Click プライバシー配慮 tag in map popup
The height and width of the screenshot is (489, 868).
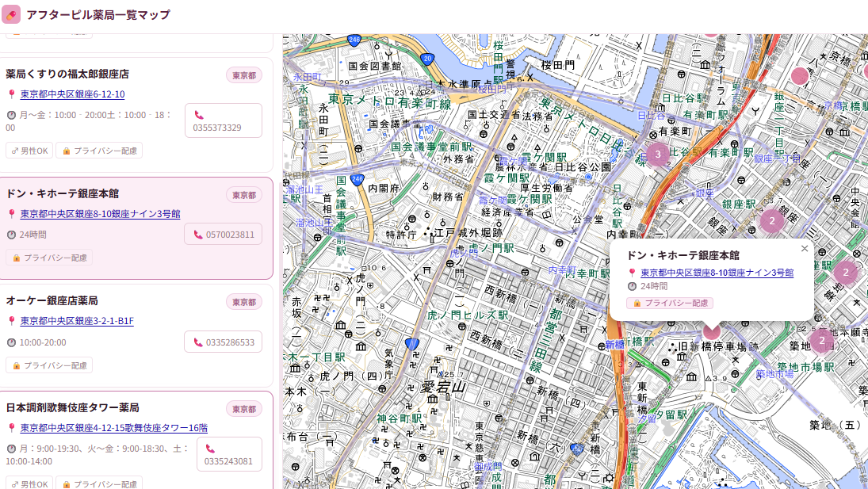coord(670,303)
